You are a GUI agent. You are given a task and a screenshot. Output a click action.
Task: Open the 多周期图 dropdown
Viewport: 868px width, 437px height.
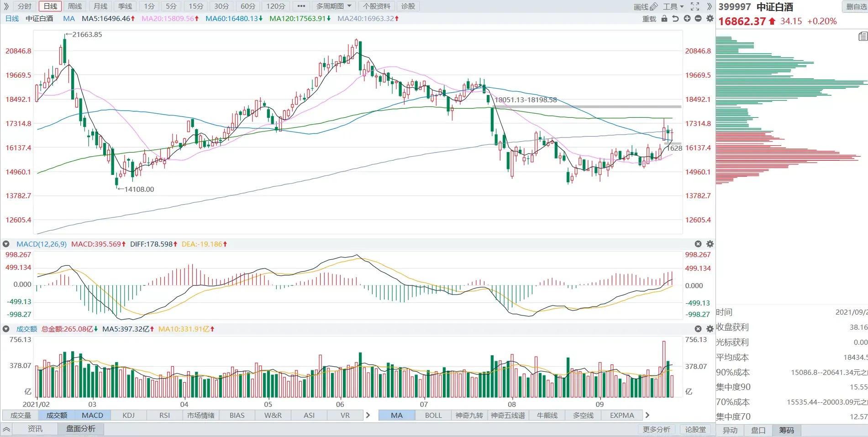point(334,6)
